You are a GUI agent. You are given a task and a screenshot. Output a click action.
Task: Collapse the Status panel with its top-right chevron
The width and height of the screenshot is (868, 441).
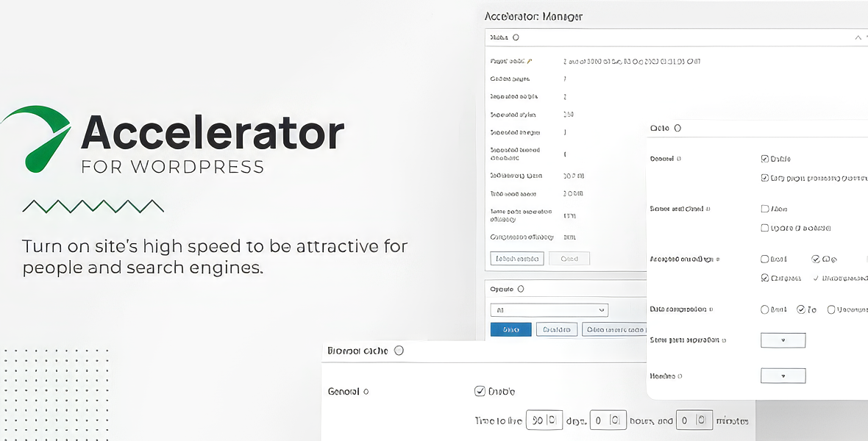pyautogui.click(x=858, y=37)
